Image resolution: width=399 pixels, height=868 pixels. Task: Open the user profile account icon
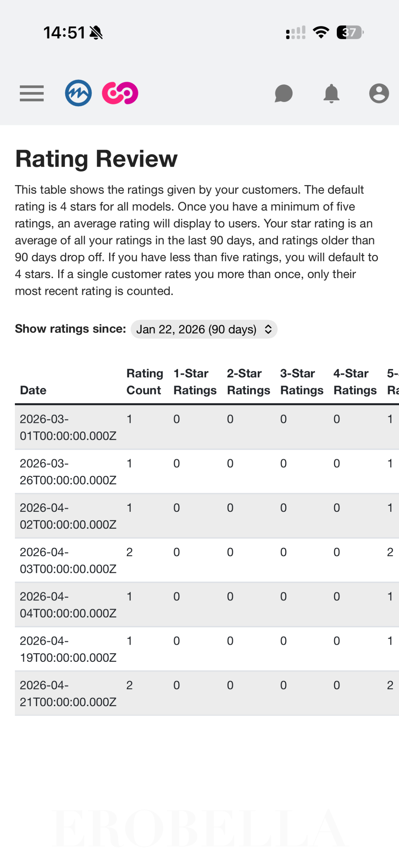[379, 93]
